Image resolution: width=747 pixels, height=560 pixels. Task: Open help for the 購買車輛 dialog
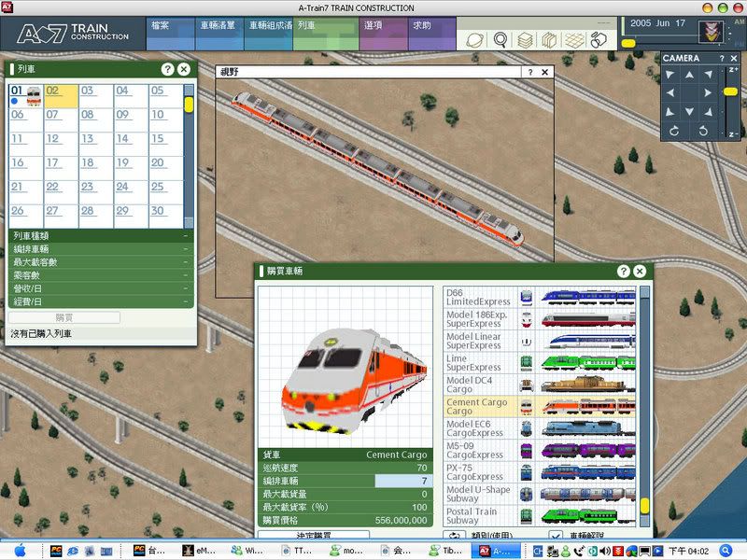(623, 272)
